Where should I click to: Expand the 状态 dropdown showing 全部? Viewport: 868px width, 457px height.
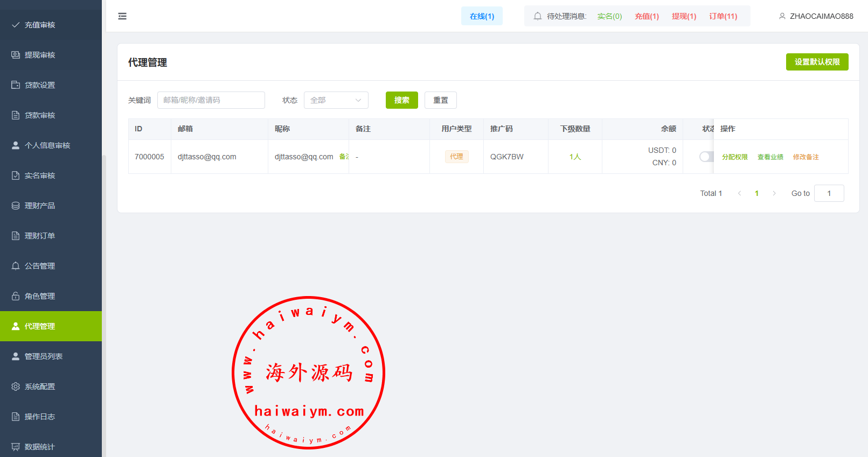click(336, 100)
